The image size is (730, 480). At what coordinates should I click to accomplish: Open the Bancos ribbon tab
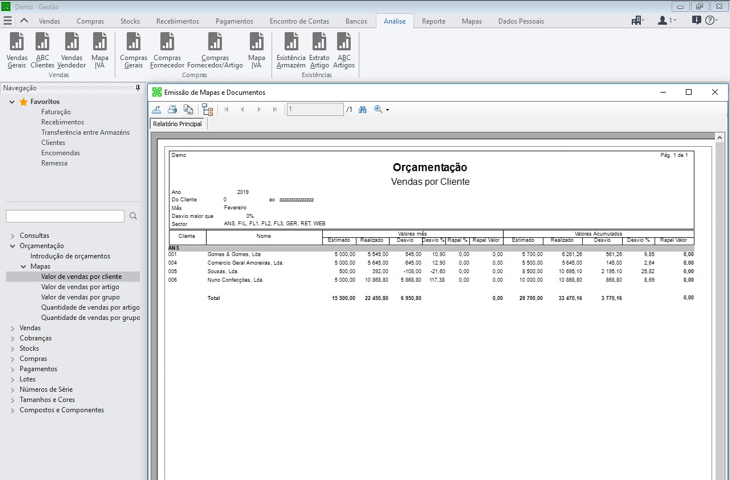(x=356, y=21)
